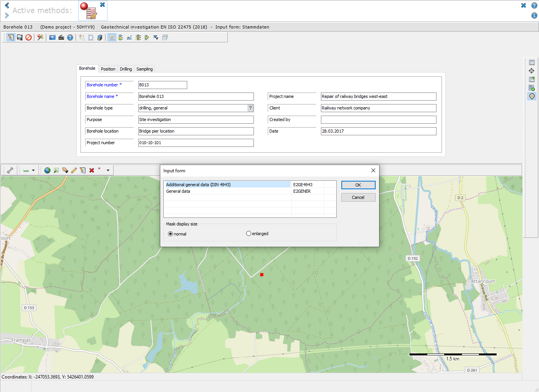Viewport: 539px width, 392px height.
Task: Click the stacked tables icon
Action: (165, 37)
